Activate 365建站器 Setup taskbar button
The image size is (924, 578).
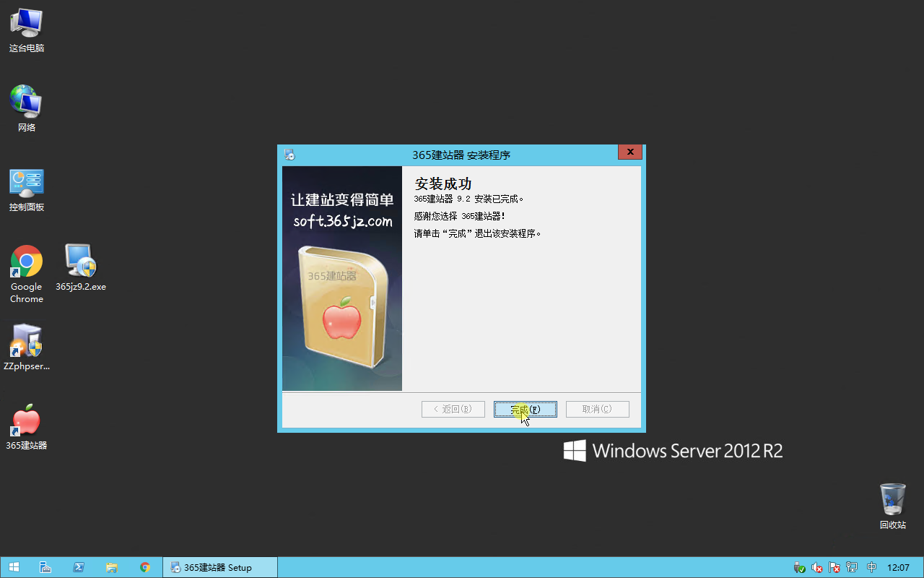220,567
